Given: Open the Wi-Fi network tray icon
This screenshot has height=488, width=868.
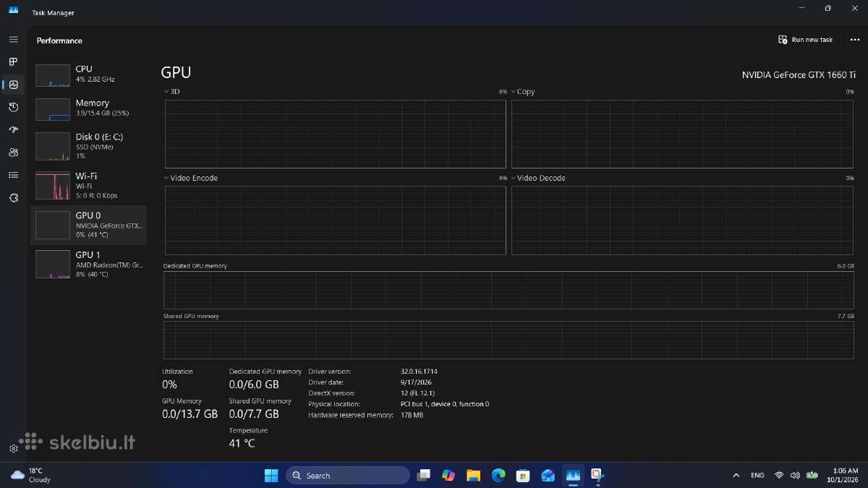Looking at the screenshot, I should (779, 475).
